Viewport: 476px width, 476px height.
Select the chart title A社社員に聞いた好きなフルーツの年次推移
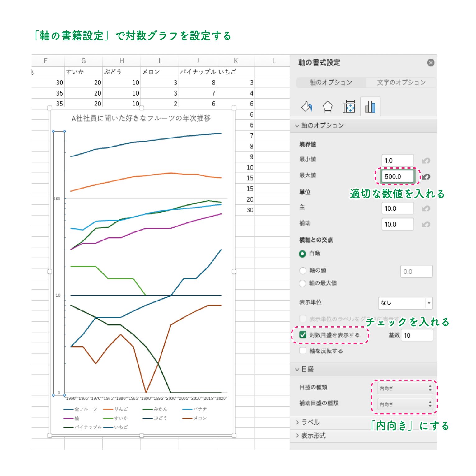pos(141,118)
